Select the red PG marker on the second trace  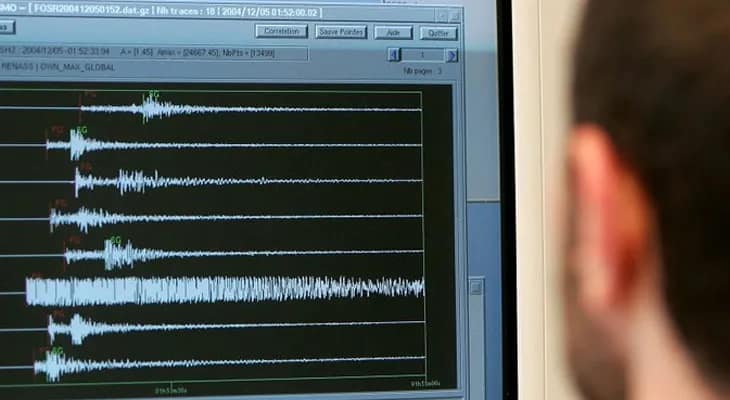57,130
